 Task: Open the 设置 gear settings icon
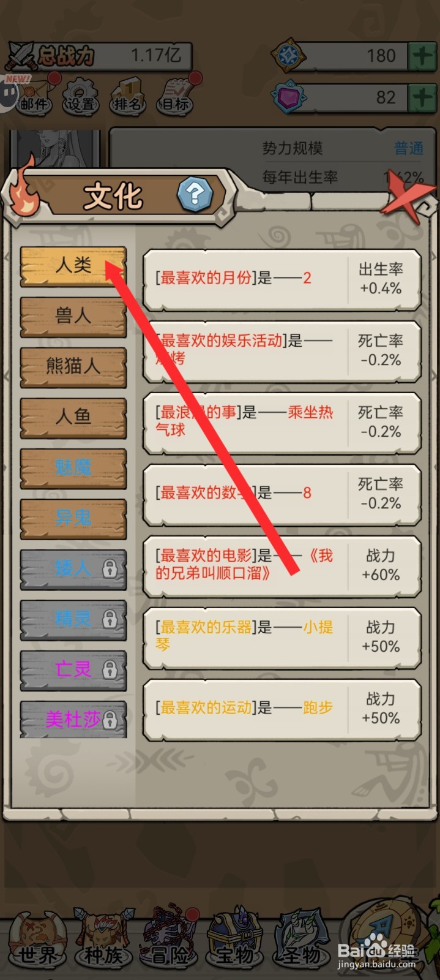81,96
